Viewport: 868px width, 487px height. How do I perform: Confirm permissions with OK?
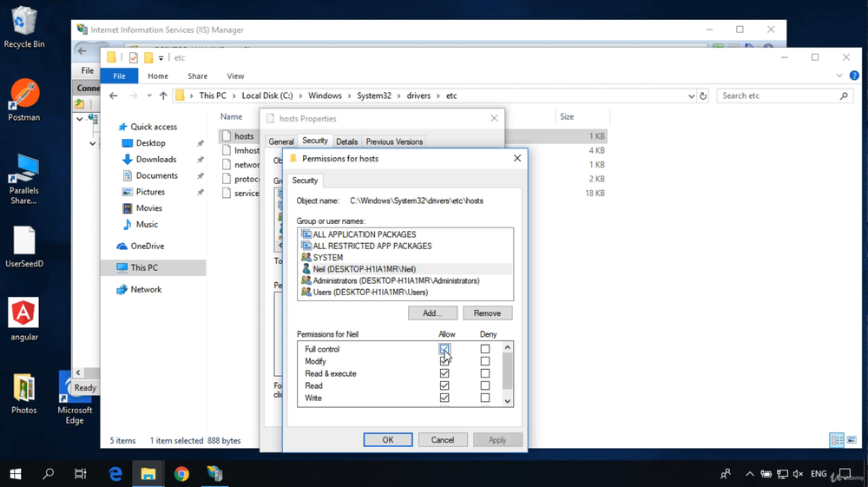[x=387, y=440]
